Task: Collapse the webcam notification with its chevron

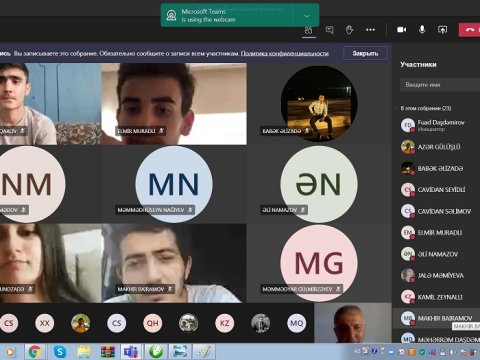Action: [x=307, y=16]
